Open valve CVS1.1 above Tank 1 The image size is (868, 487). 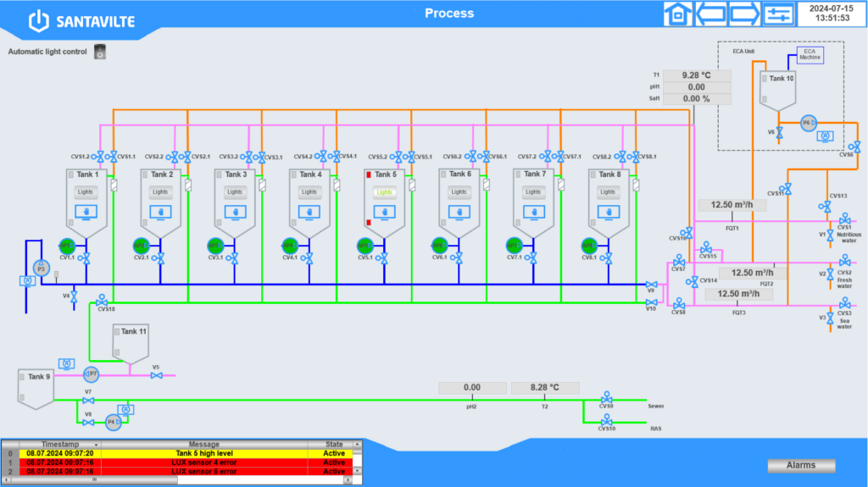coord(113,158)
